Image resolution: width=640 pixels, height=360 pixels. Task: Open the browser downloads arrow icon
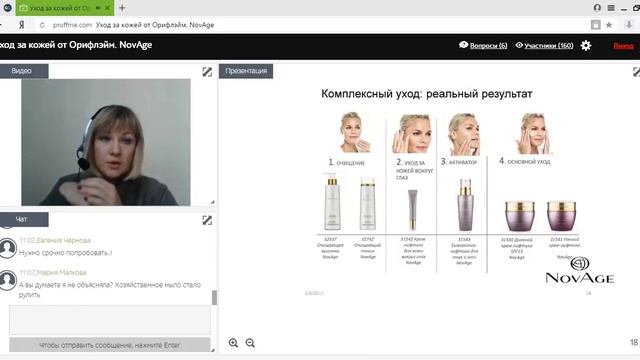(x=629, y=24)
